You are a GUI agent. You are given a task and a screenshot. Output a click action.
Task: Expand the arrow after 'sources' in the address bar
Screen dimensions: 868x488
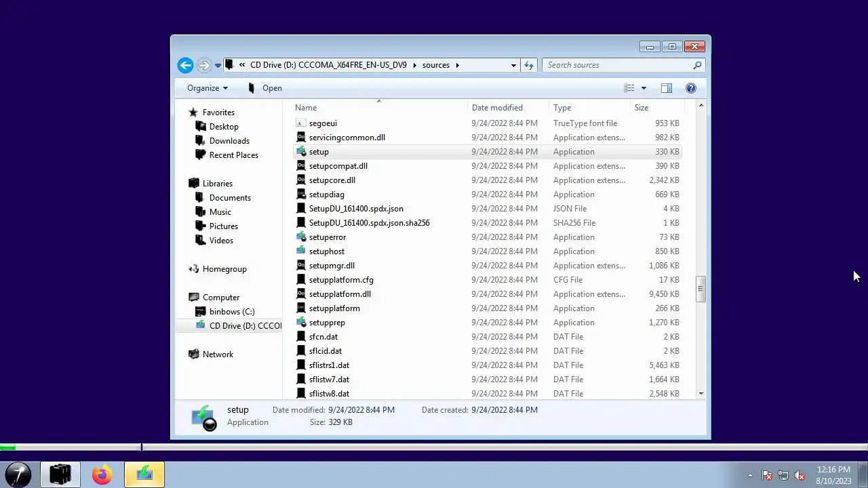click(x=457, y=65)
